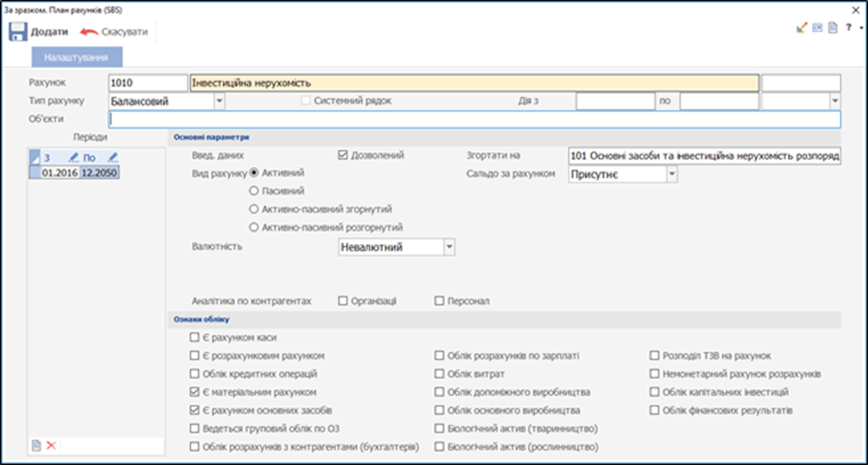868x465 pixels.
Task: Click the blue window layout icon top-right
Action: click(818, 27)
